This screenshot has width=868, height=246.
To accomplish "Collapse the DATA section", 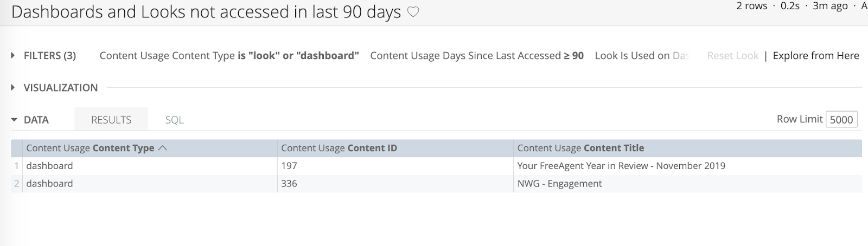I will (x=30, y=120).
